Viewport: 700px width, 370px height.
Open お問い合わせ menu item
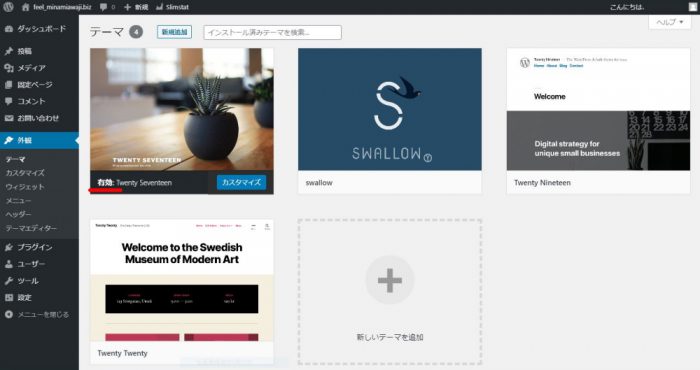point(39,118)
